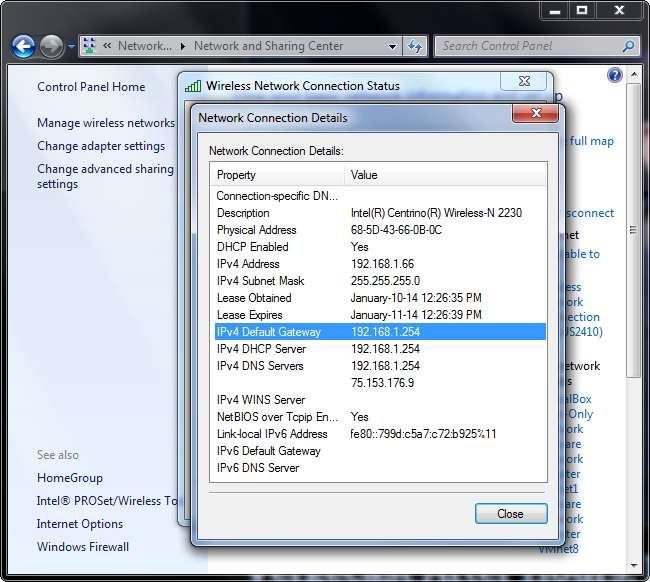Open the breadcrumb overflow chevrons
This screenshot has height=582, width=650.
pyautogui.click(x=107, y=46)
